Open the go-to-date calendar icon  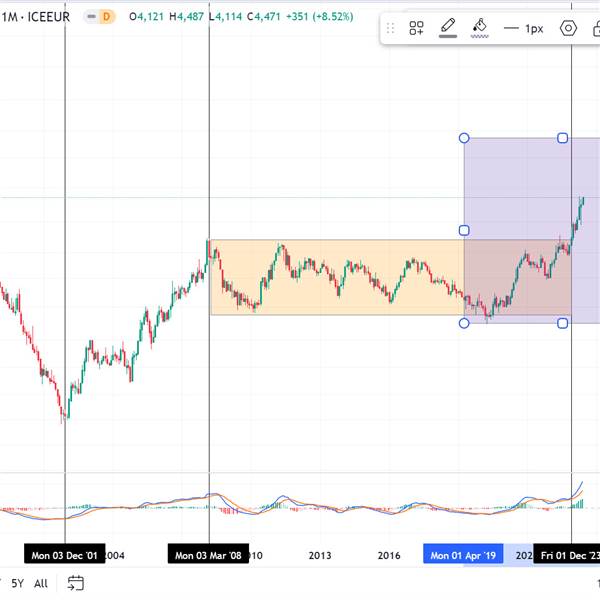coord(75,583)
